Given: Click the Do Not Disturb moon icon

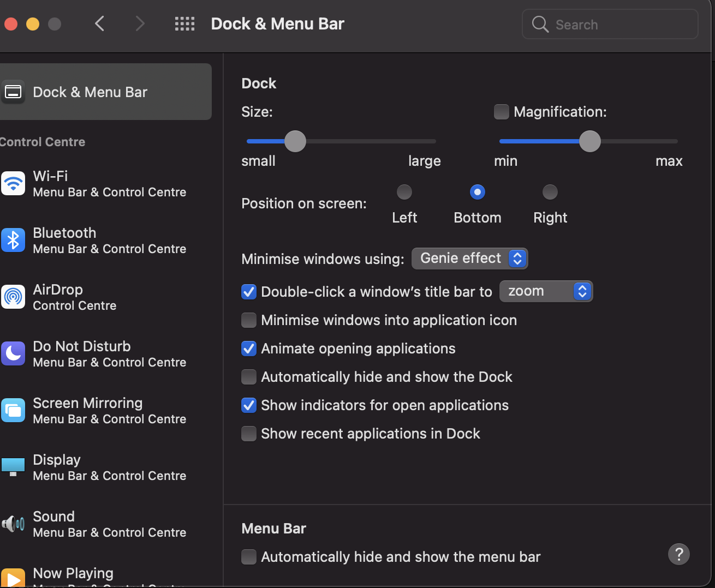Looking at the screenshot, I should tap(13, 354).
